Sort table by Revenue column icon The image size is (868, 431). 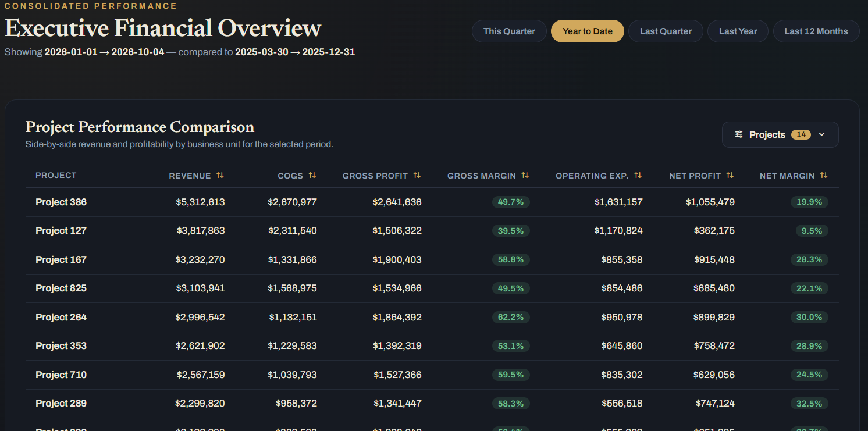[x=220, y=175]
